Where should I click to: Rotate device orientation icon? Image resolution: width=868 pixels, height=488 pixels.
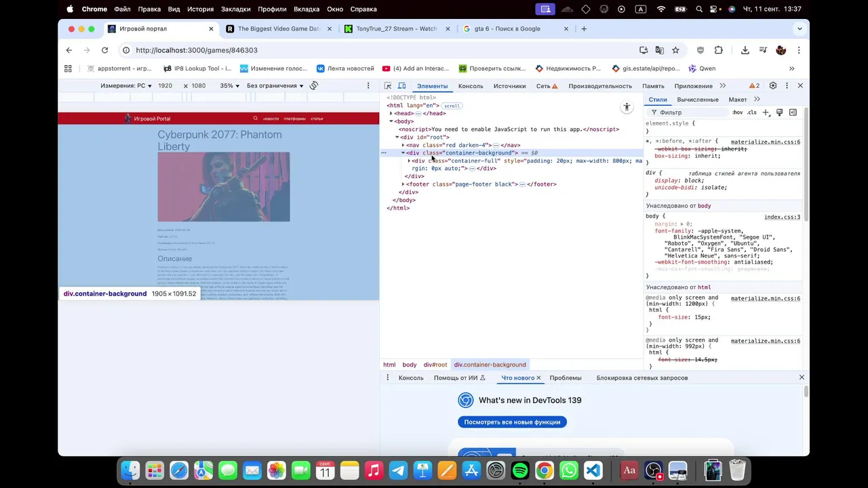click(x=314, y=85)
